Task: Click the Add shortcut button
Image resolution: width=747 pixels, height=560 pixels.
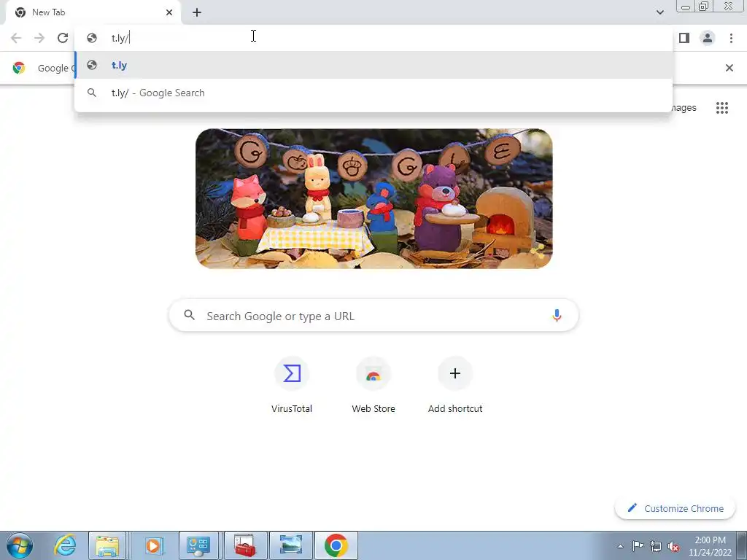Action: (x=455, y=386)
